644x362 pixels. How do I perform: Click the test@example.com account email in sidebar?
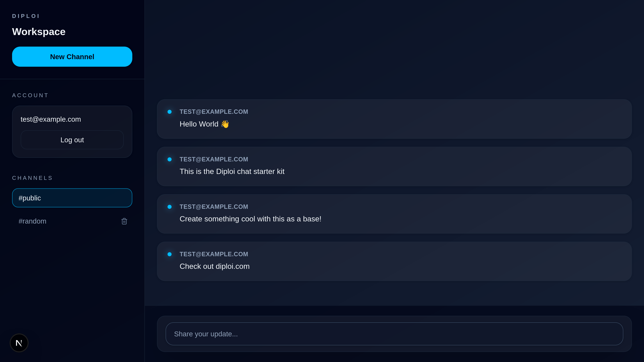coord(51,119)
